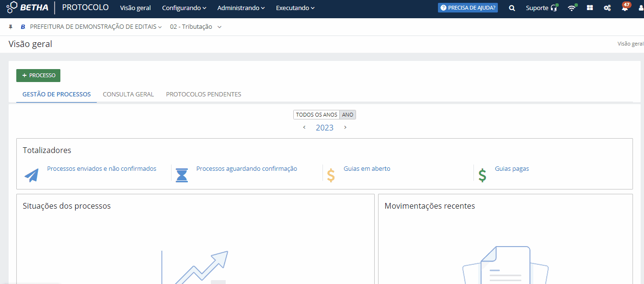Open the Suporte headset icon
Viewport: 644px width, 284px height.
pos(554,8)
